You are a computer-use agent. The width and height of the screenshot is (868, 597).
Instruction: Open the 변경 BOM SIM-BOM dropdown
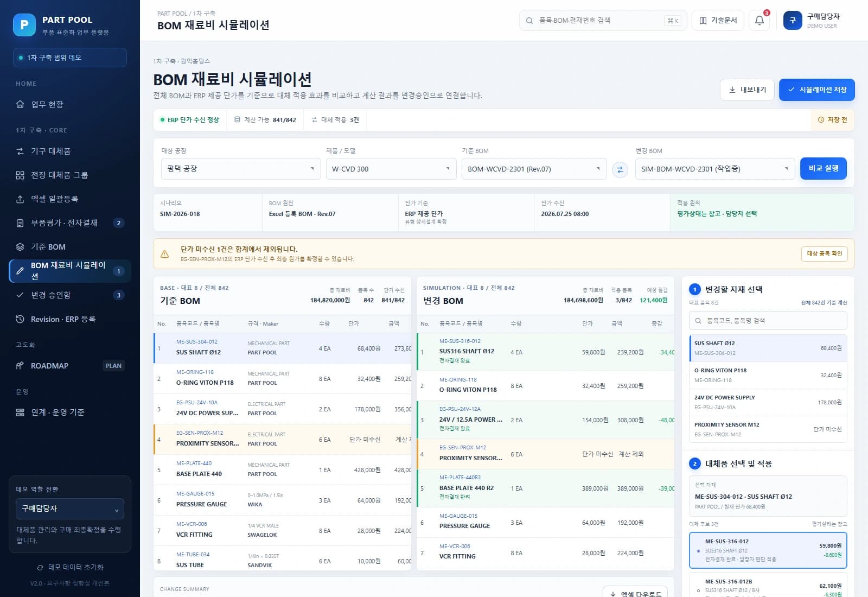pos(715,169)
